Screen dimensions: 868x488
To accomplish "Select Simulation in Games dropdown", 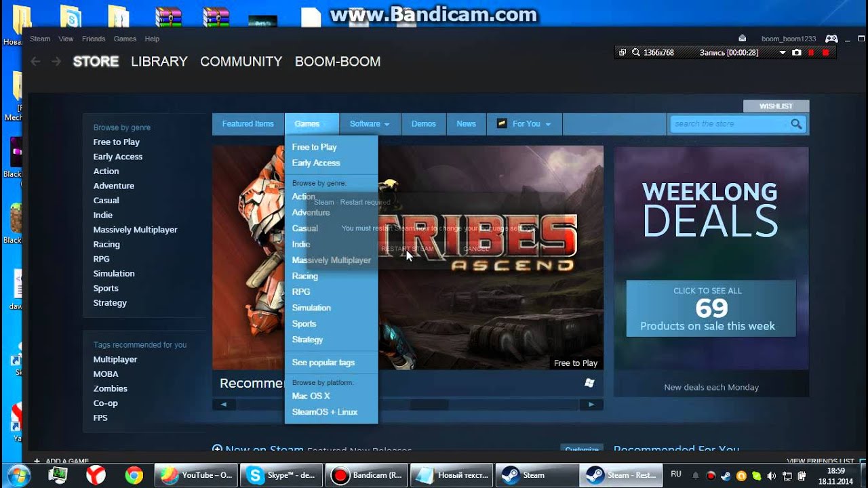I will [311, 308].
